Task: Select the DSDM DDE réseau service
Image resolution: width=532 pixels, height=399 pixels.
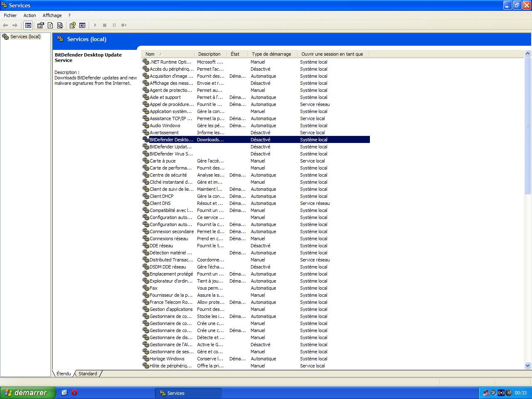Action: pos(256,267)
